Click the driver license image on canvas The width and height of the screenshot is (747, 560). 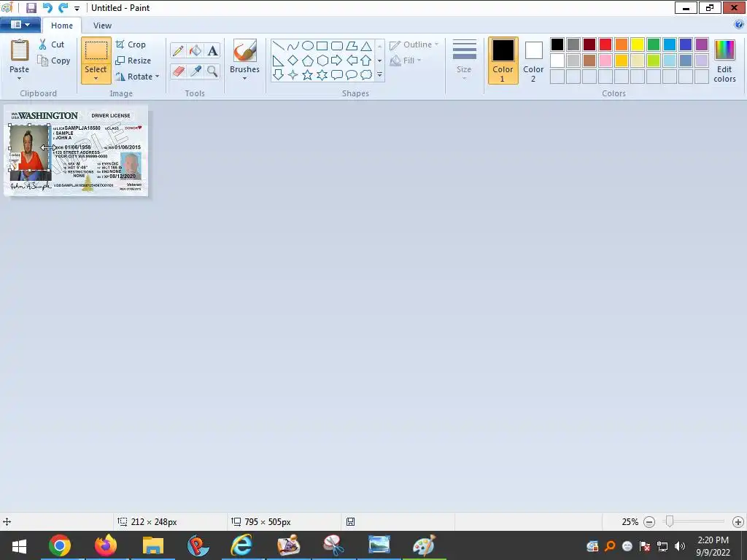pyautogui.click(x=76, y=150)
